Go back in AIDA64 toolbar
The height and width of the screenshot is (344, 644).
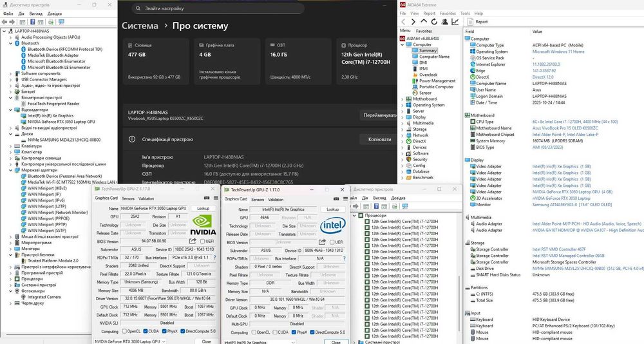(x=403, y=22)
